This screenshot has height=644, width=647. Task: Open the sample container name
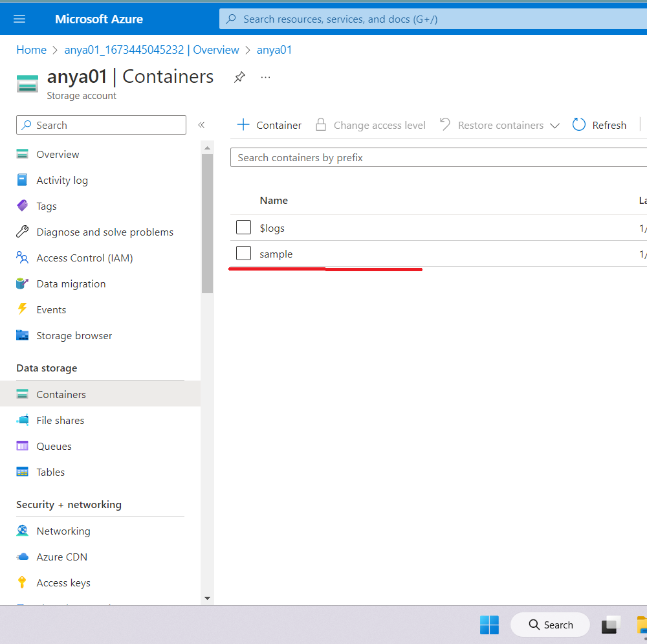click(276, 254)
